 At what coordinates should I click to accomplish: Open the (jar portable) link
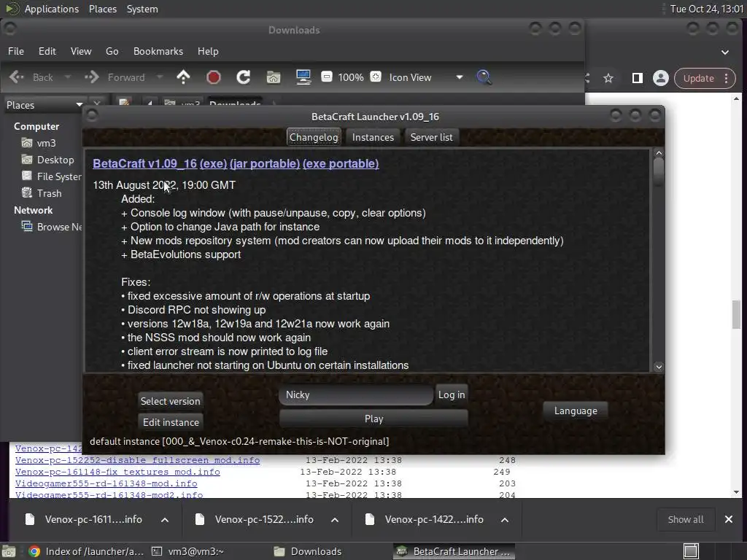(265, 163)
